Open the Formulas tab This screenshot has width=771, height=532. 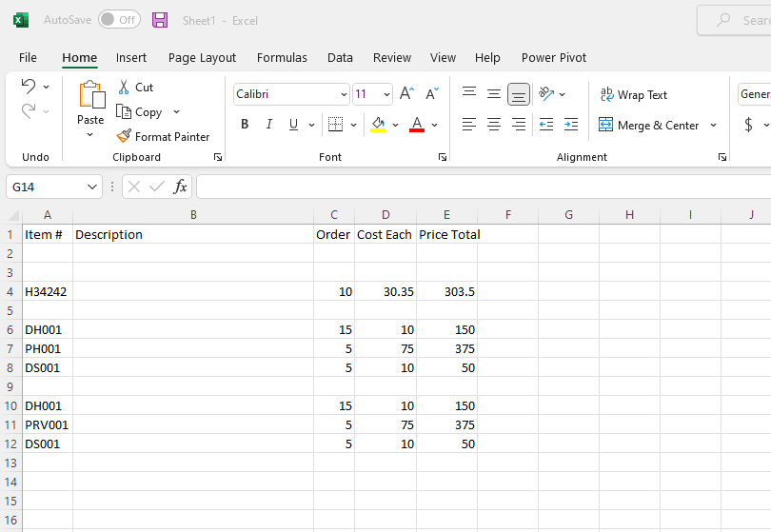(x=282, y=57)
